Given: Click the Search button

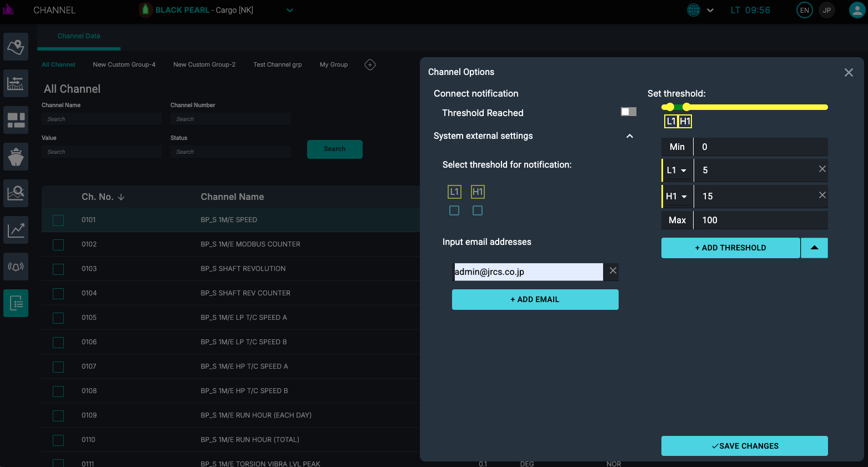Looking at the screenshot, I should click(x=335, y=149).
